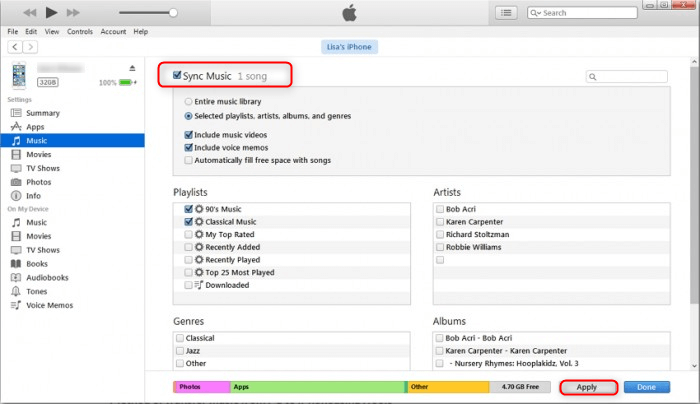Check the Top 25 Most Played playlist
The image size is (700, 404).
tap(188, 272)
